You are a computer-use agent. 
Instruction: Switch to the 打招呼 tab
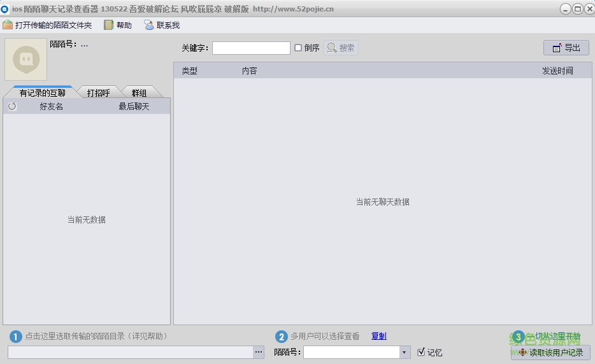pos(98,93)
